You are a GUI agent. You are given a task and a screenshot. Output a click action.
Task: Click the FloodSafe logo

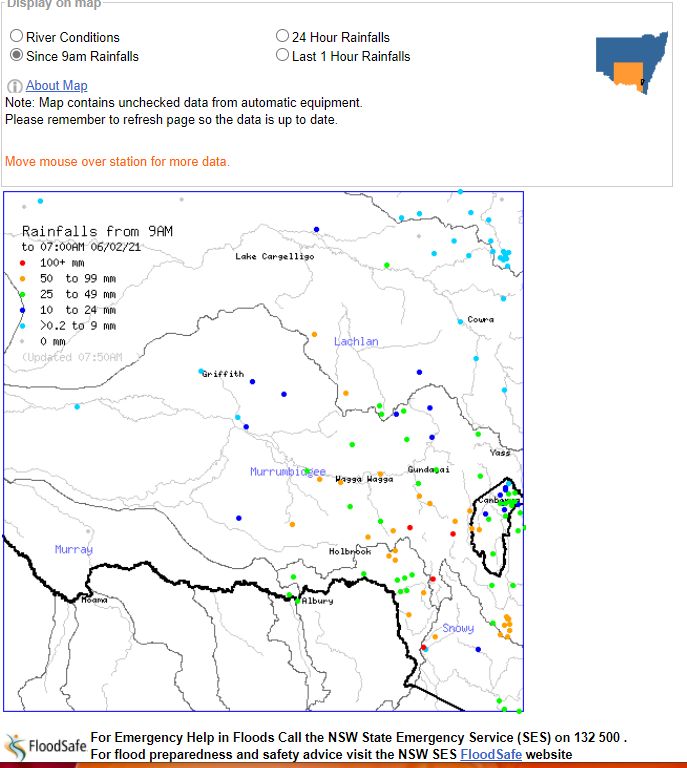[46, 746]
